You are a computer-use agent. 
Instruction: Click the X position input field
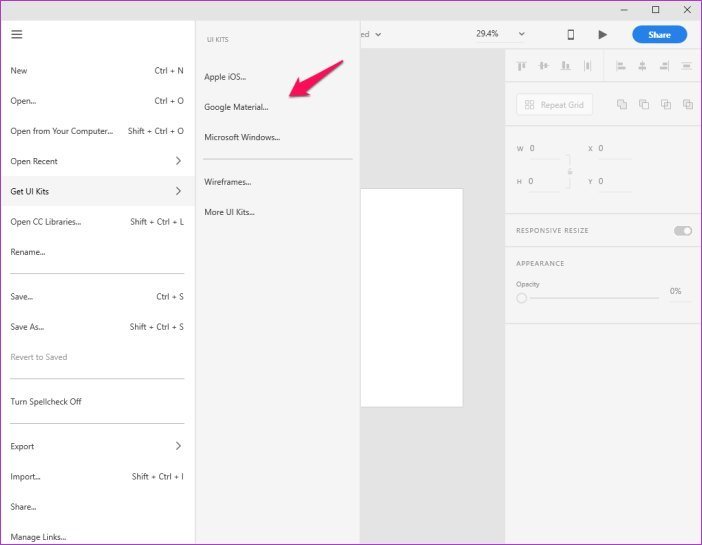[x=614, y=149]
